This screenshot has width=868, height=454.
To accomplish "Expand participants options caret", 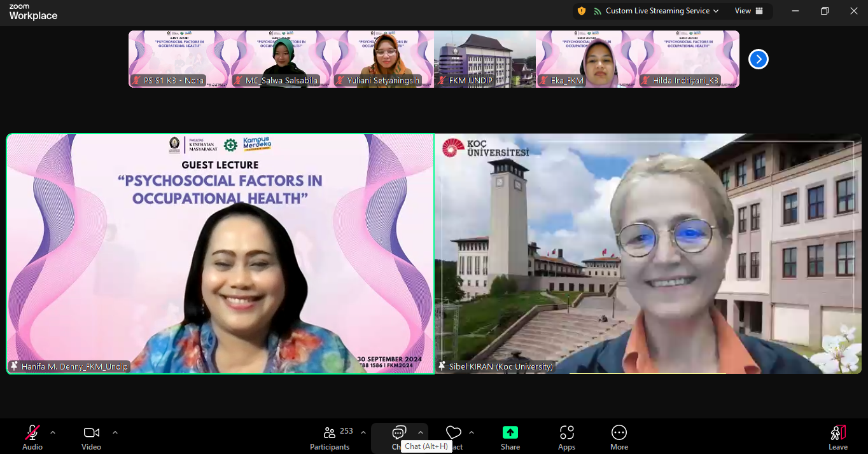I will [363, 432].
